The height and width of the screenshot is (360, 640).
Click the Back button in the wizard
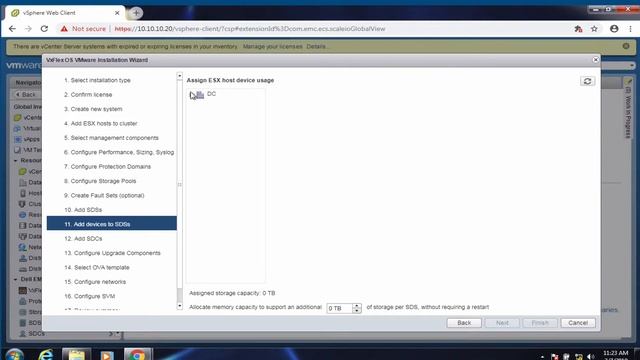coord(464,323)
